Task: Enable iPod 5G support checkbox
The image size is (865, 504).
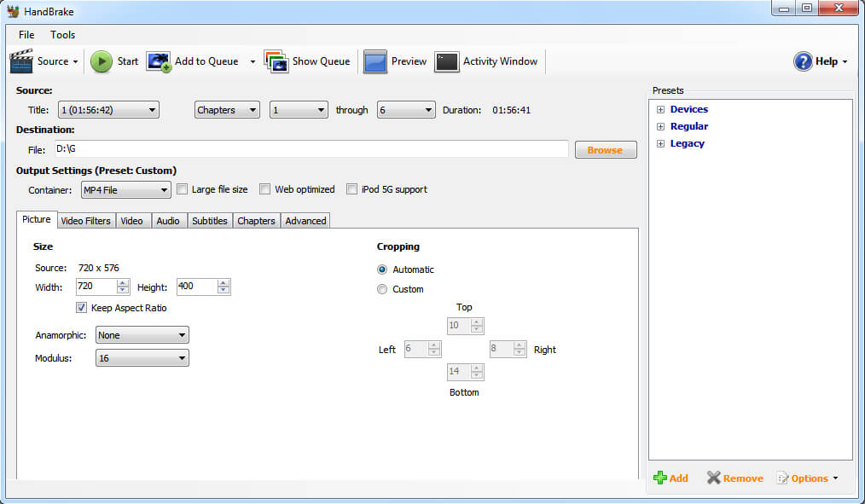Action: click(x=351, y=189)
